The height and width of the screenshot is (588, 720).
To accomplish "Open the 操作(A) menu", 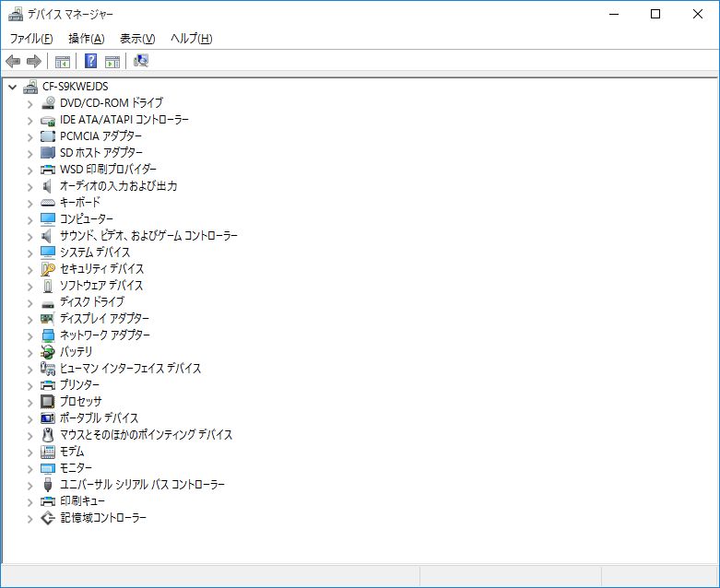I will click(86, 39).
